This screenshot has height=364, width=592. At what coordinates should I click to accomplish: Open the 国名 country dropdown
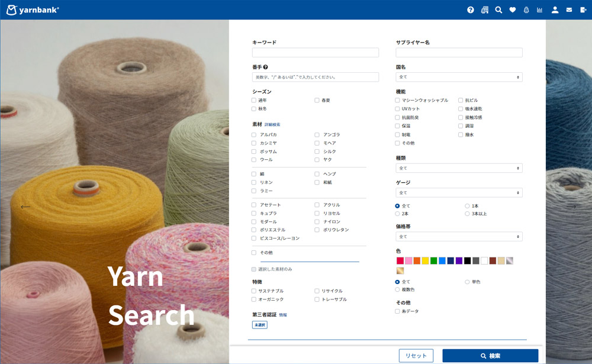459,76
